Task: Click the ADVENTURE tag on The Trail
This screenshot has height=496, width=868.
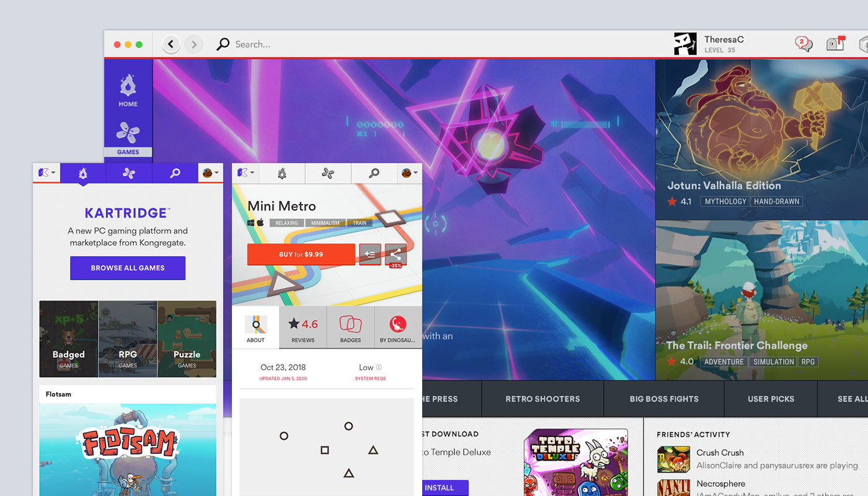Action: [x=724, y=361]
